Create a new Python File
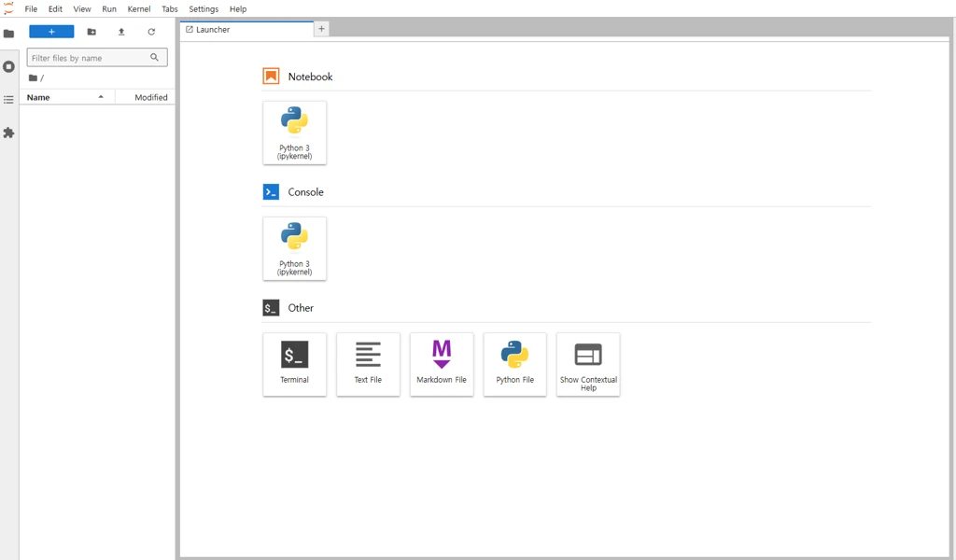 pyautogui.click(x=514, y=364)
